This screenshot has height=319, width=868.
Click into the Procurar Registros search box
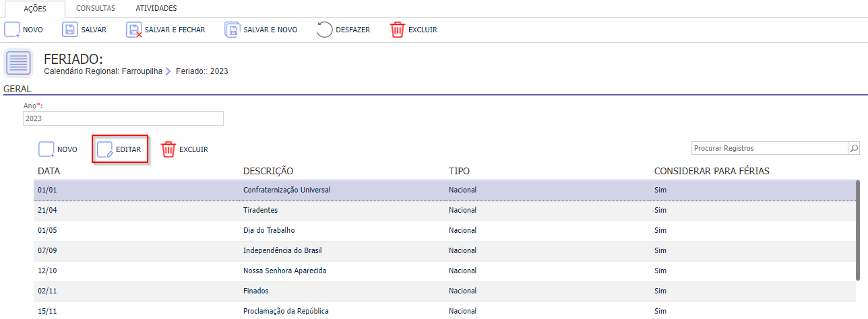[x=770, y=148]
